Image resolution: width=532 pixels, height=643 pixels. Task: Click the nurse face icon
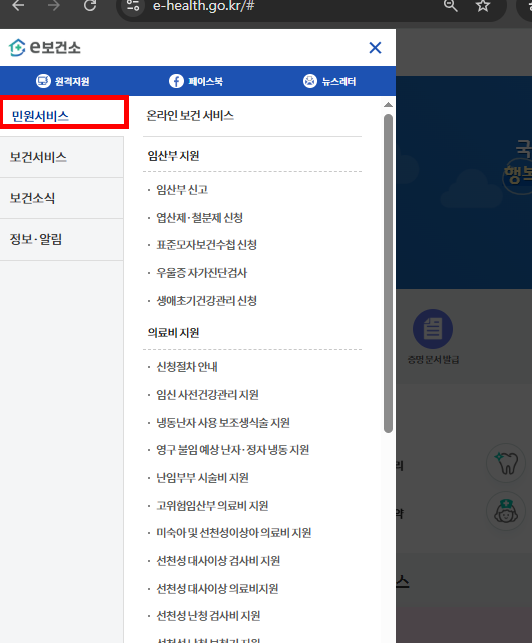tap(506, 511)
